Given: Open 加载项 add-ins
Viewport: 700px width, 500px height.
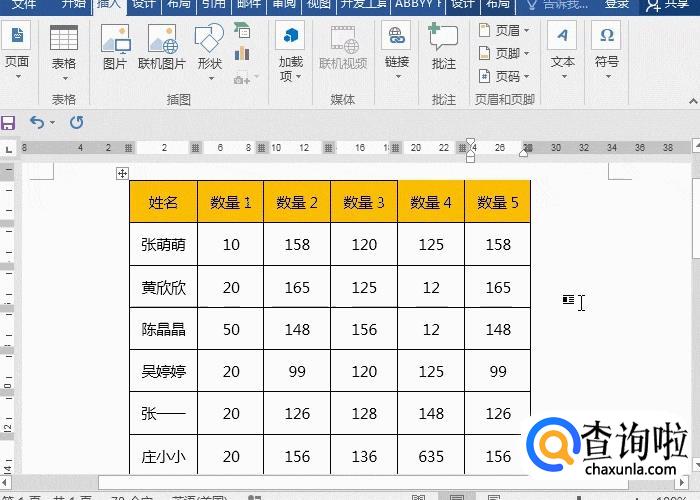Looking at the screenshot, I should [x=290, y=51].
